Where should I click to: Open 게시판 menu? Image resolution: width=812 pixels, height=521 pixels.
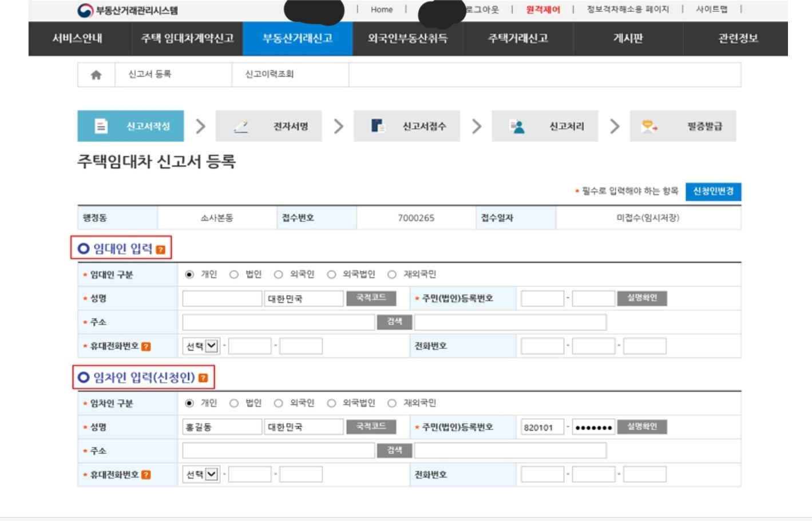pyautogui.click(x=628, y=38)
